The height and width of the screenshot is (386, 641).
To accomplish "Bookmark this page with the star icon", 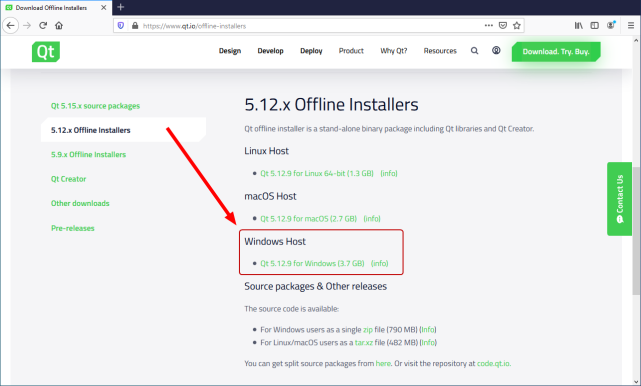I will coord(517,25).
